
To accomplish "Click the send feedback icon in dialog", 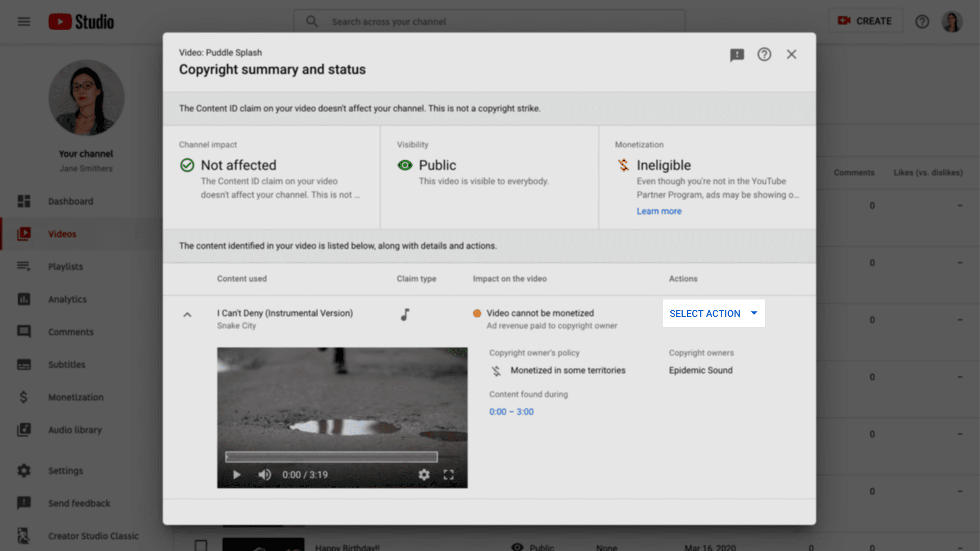I will (737, 55).
